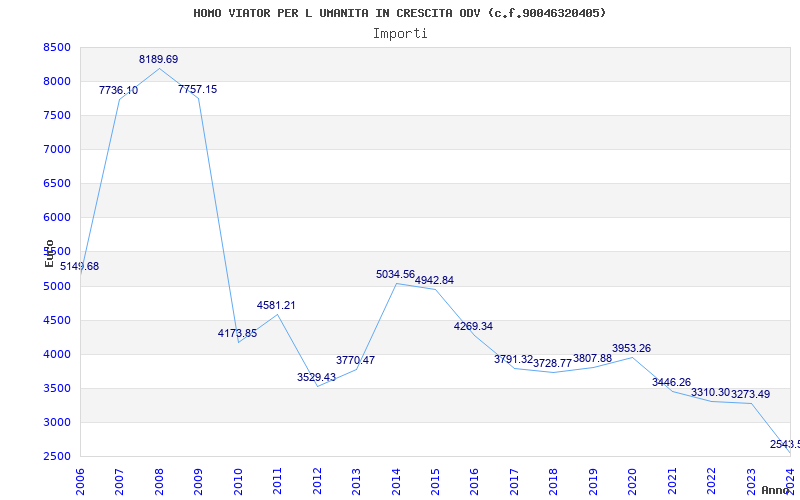Click the x-axis year 2019
Screen dimensions: 800x500
click(593, 482)
